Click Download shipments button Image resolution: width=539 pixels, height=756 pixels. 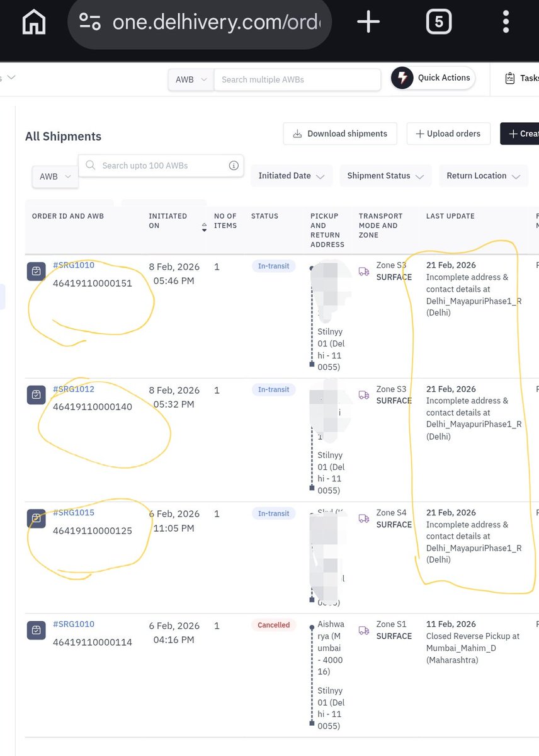[340, 134]
